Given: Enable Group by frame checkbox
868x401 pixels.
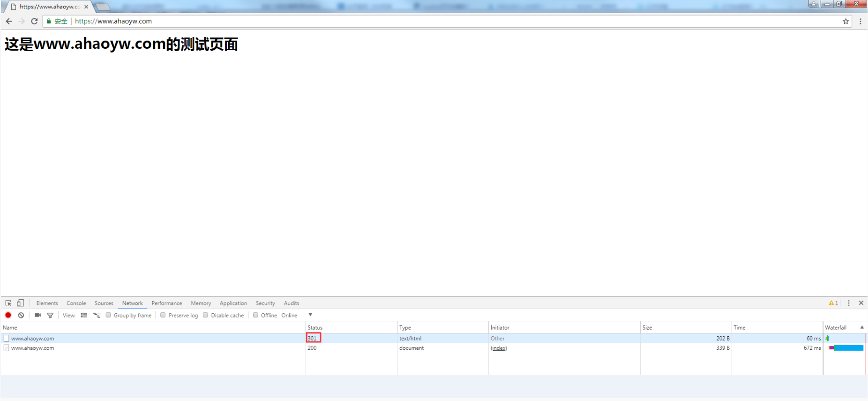Looking at the screenshot, I should pos(108,315).
